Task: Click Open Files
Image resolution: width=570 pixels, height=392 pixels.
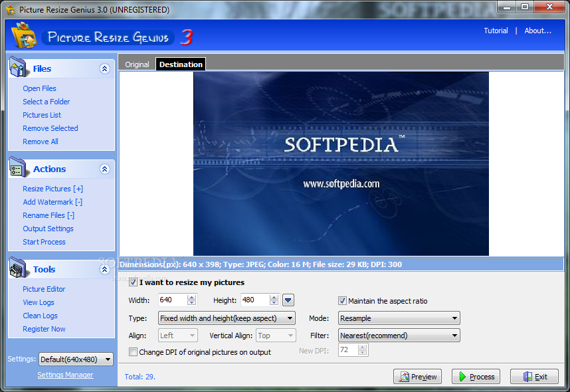Action: pos(39,88)
